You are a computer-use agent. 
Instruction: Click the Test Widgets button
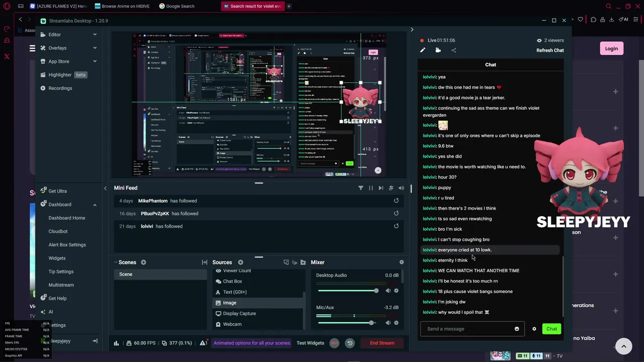[x=310, y=343]
